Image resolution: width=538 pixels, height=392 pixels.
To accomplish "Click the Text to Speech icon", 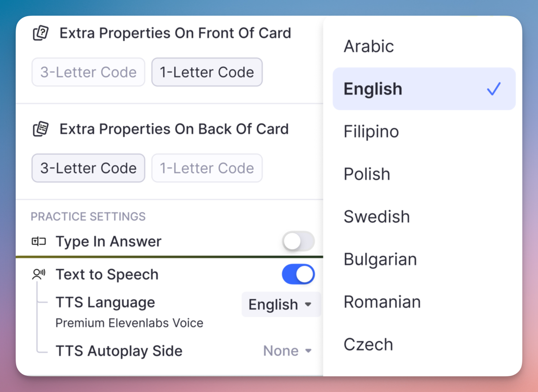I will coord(39,275).
